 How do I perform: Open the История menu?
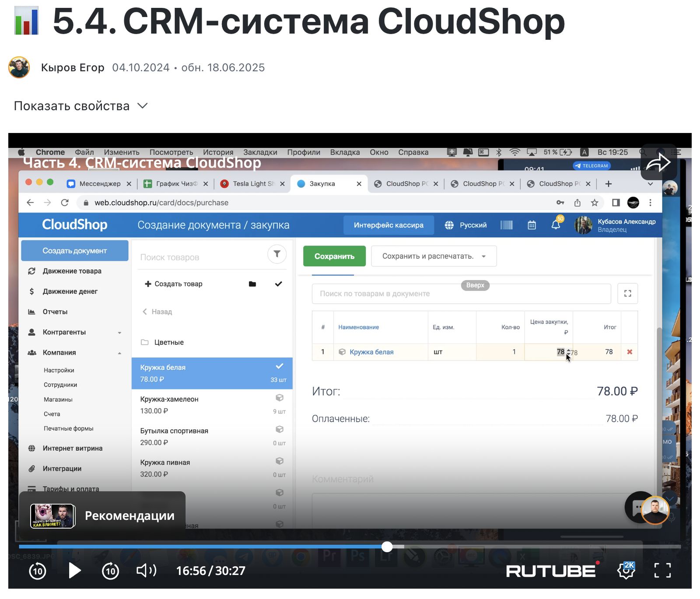[x=218, y=152]
